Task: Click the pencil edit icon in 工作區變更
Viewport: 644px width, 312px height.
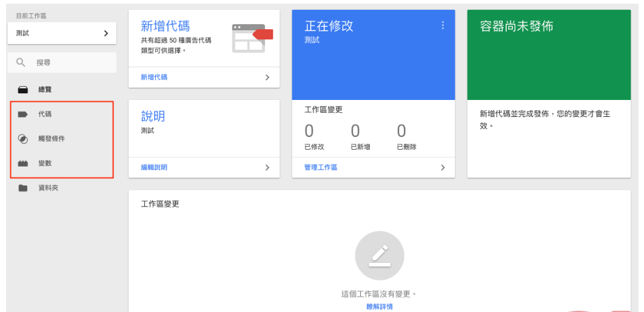Action: (379, 255)
